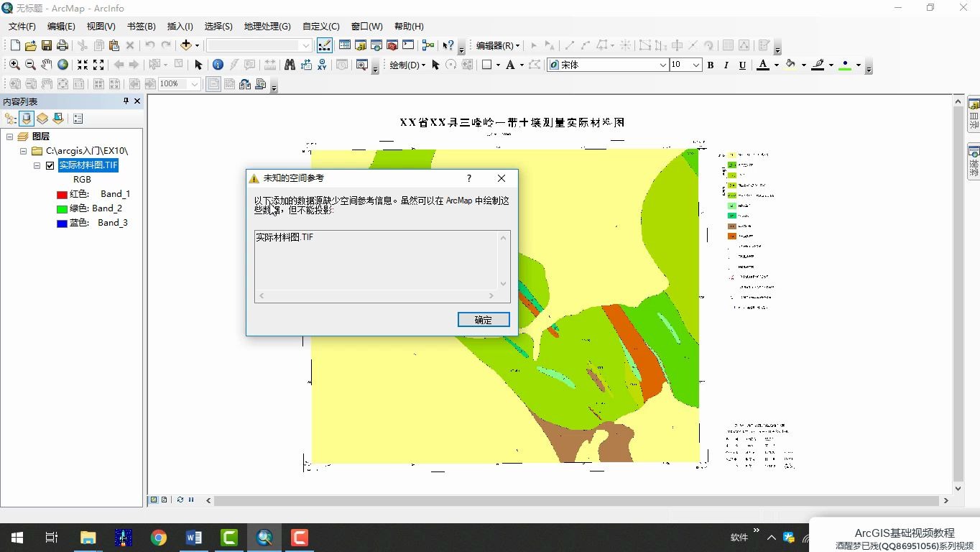Create a new map document icon
980x552 pixels.
[15, 45]
